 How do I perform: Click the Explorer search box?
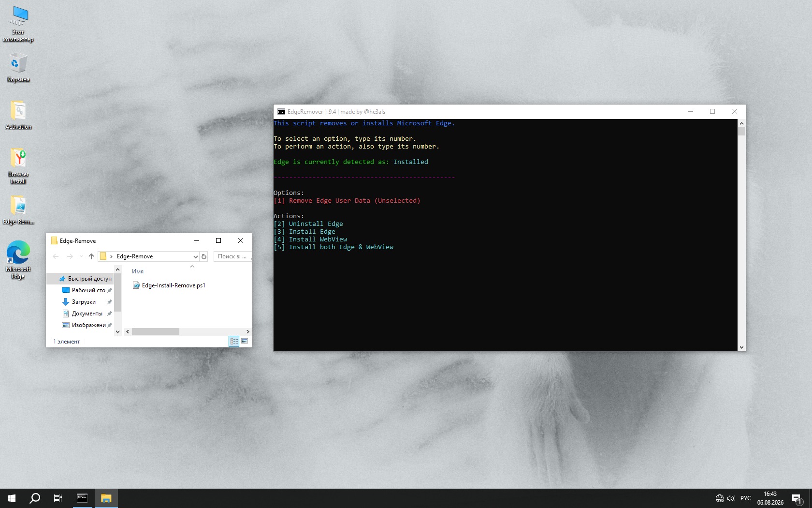click(x=232, y=256)
